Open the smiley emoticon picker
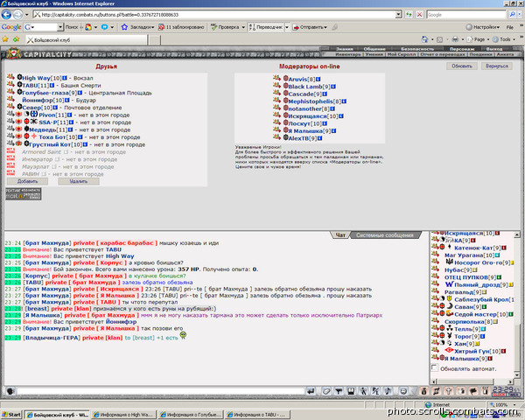Image resolution: width=525 pixels, height=420 pixels. (403, 391)
